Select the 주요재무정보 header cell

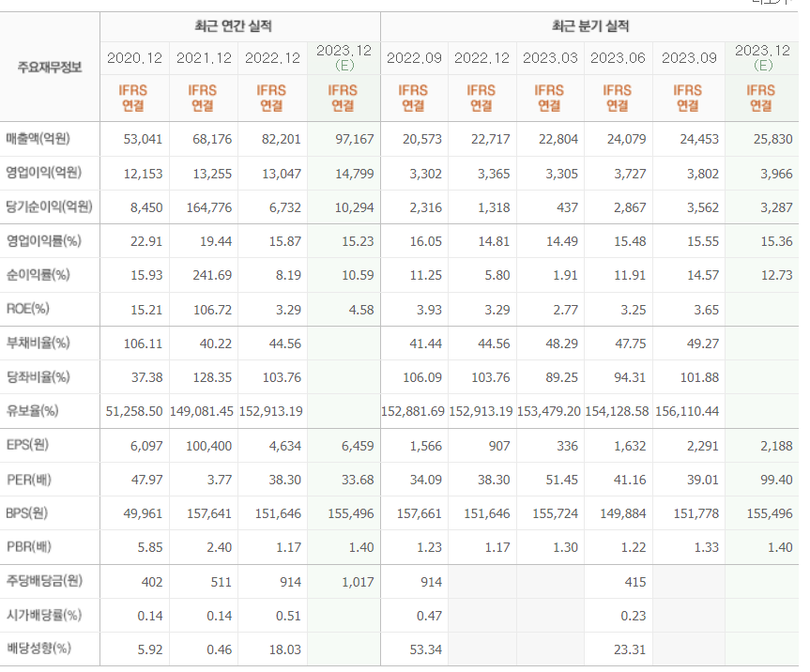50,68
